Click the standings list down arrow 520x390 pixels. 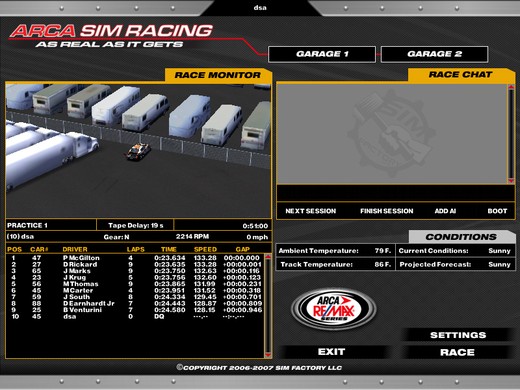point(268,355)
